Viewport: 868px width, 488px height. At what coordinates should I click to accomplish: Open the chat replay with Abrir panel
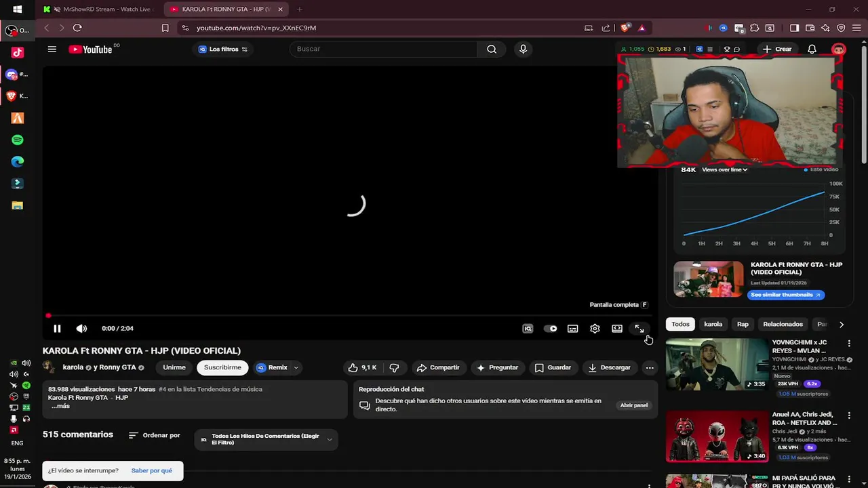[x=634, y=405]
